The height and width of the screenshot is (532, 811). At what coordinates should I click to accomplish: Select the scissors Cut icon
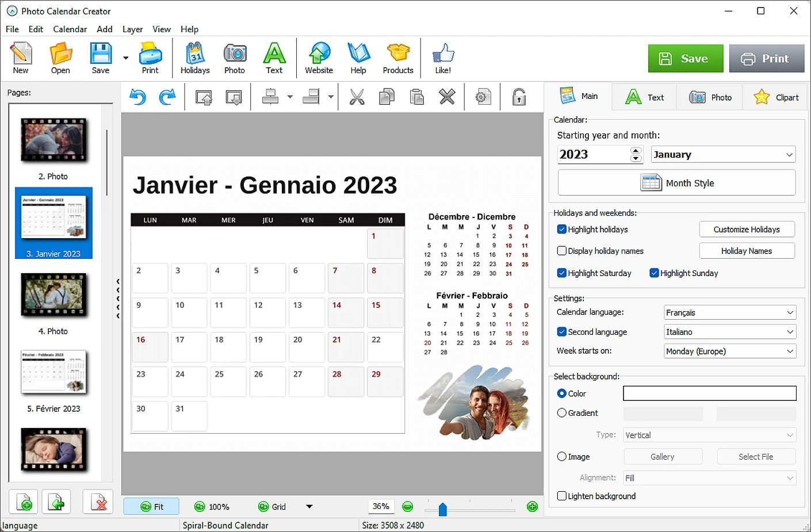point(357,97)
